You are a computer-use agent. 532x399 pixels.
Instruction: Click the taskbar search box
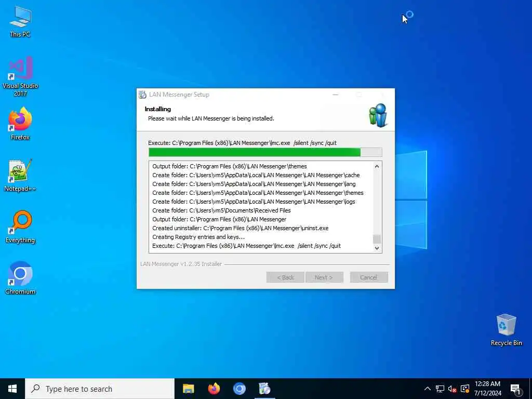coord(100,389)
